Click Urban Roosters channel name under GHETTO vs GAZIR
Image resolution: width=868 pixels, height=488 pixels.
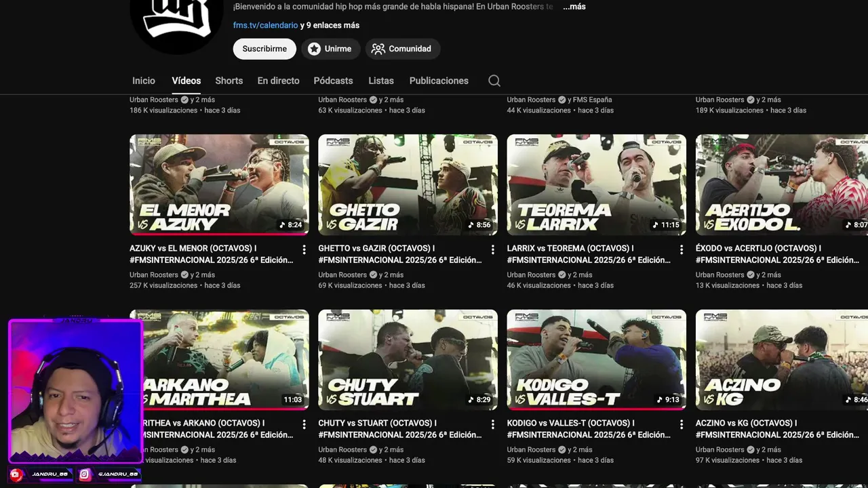click(x=342, y=274)
